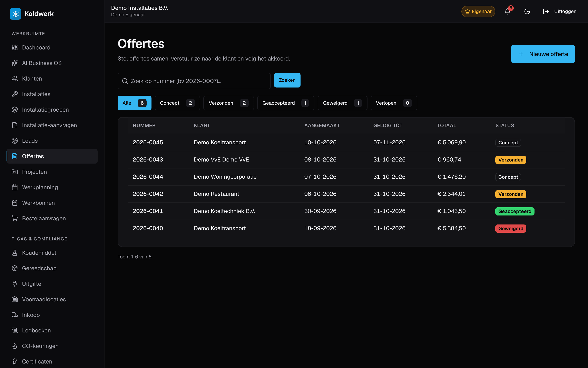This screenshot has width=588, height=368.
Task: Click the Installatie-aanvragen document icon
Action: 15,125
